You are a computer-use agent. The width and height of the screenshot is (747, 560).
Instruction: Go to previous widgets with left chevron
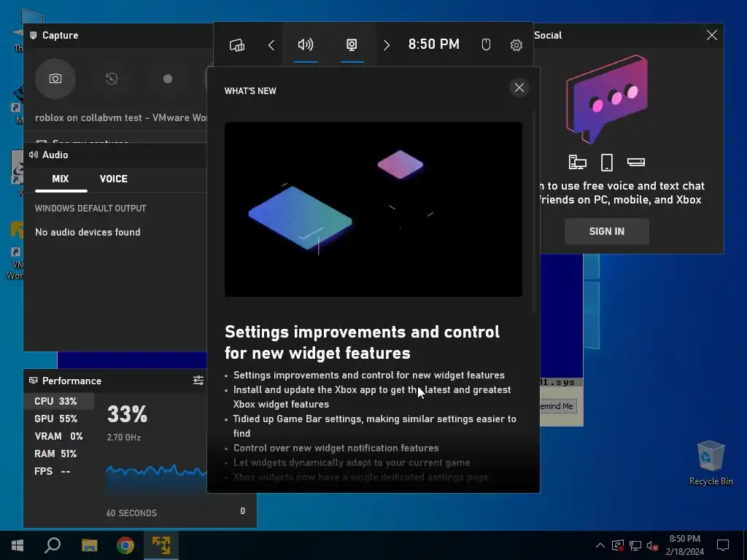(271, 44)
